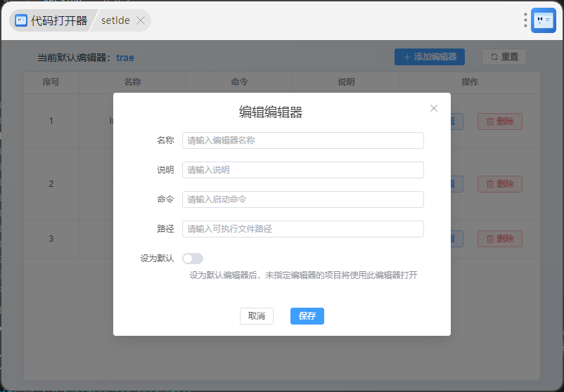Close the setIde tab X icon

[141, 20]
